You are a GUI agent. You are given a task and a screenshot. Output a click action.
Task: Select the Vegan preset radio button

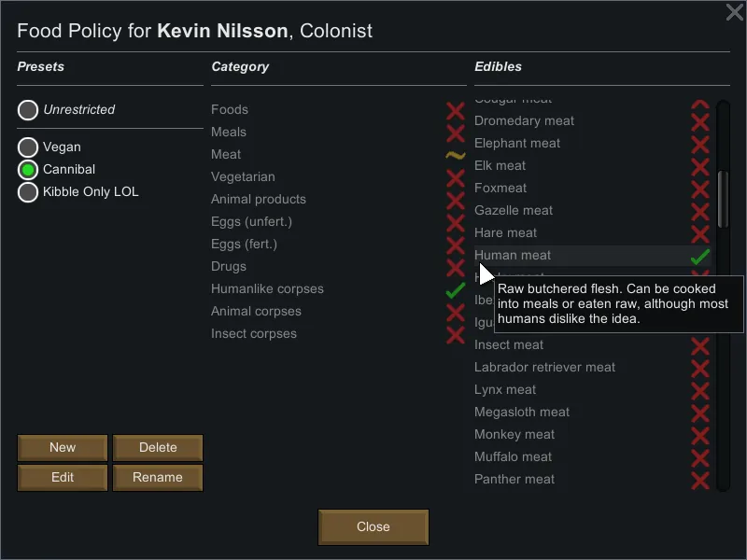point(28,147)
